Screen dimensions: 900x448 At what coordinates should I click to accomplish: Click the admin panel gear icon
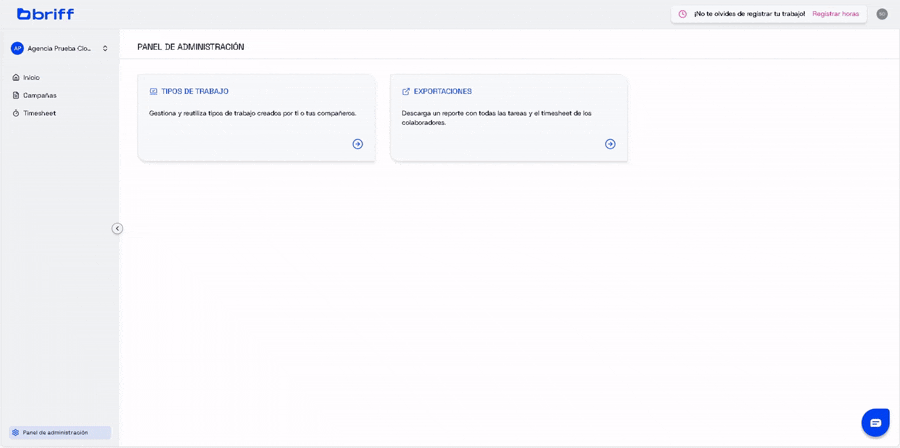15,433
